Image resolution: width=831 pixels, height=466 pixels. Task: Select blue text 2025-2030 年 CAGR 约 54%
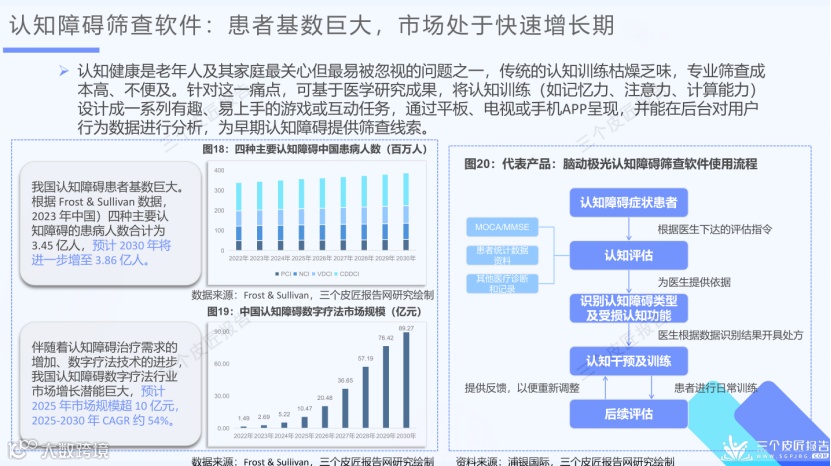point(103,420)
